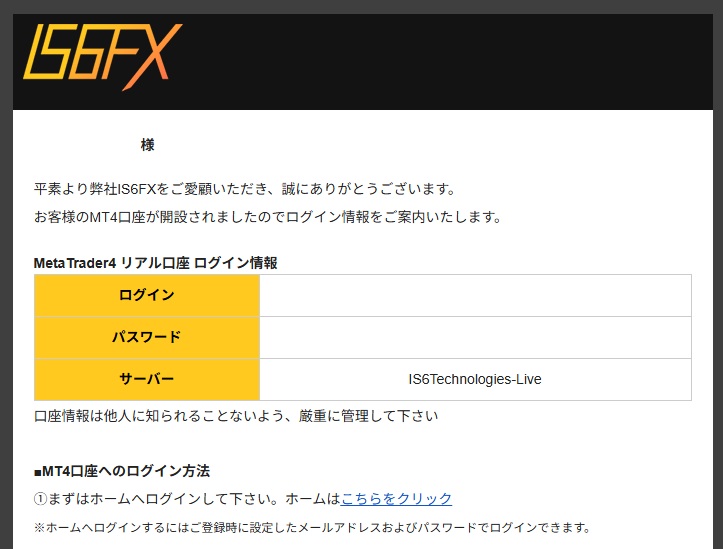The width and height of the screenshot is (723, 549).
Task: Click the ログイン table header cell
Action: pyautogui.click(x=147, y=295)
